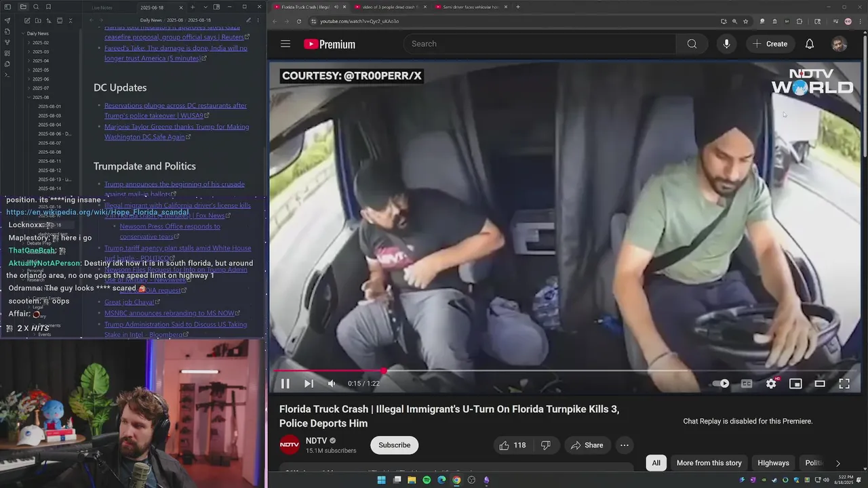The height and width of the screenshot is (488, 868).
Task: Click the red video progress bar scrubber
Action: 384,371
